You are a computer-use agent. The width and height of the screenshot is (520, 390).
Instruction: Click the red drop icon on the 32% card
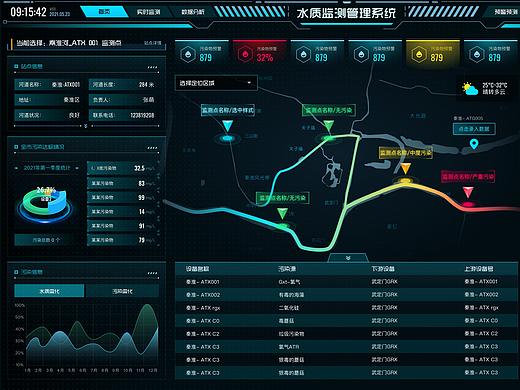[x=245, y=54]
